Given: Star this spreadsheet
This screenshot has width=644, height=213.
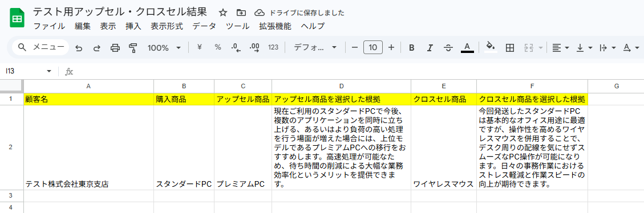Looking at the screenshot, I should [x=222, y=13].
